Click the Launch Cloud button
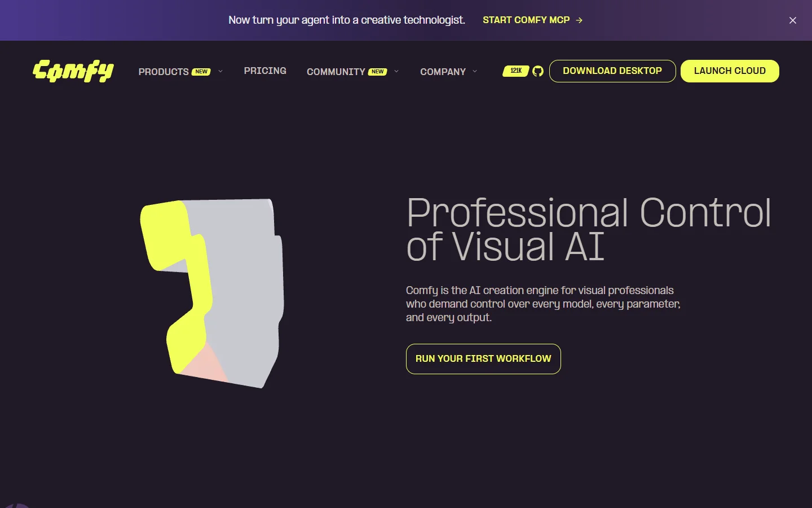The height and width of the screenshot is (508, 812). point(730,71)
